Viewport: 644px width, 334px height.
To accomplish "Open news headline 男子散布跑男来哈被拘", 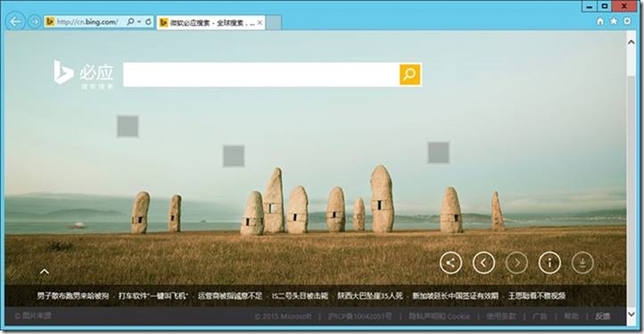I will [x=73, y=296].
